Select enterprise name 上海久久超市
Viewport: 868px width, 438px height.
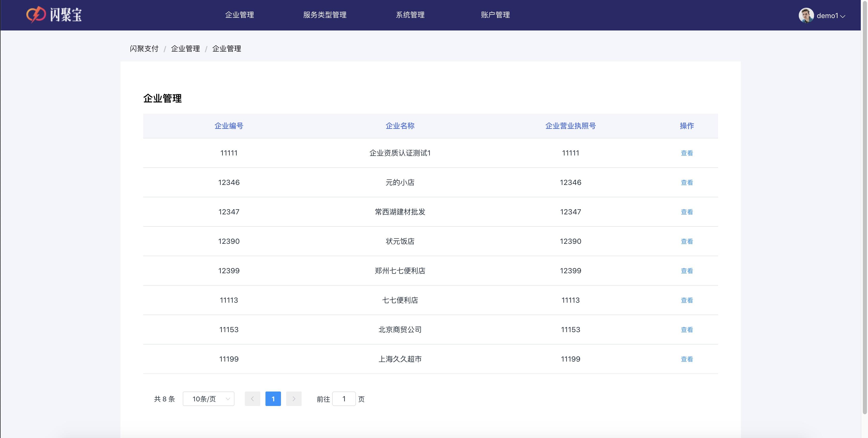[400, 359]
